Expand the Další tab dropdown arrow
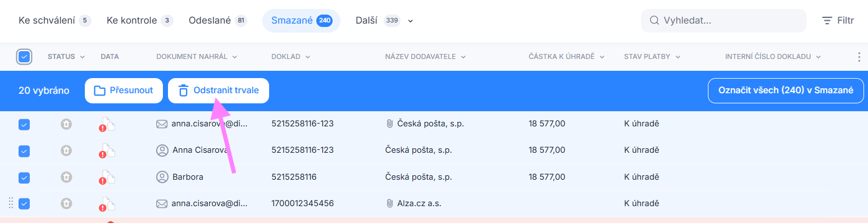868x223 pixels. (x=410, y=21)
